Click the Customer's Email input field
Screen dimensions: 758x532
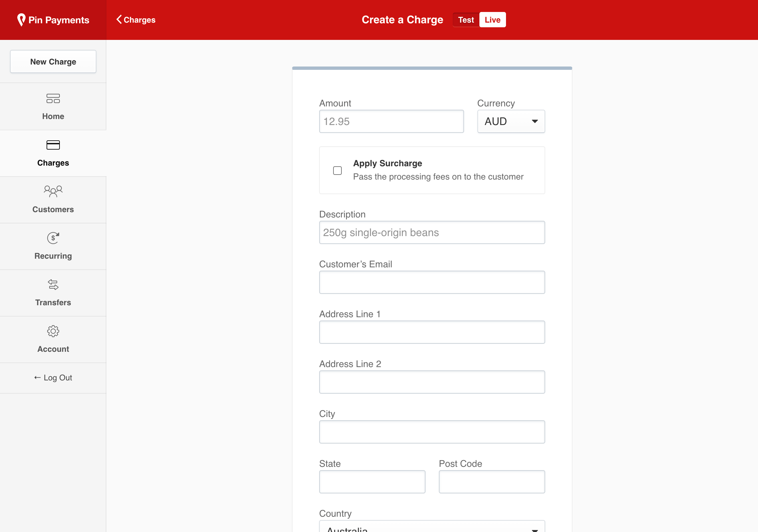pos(432,282)
